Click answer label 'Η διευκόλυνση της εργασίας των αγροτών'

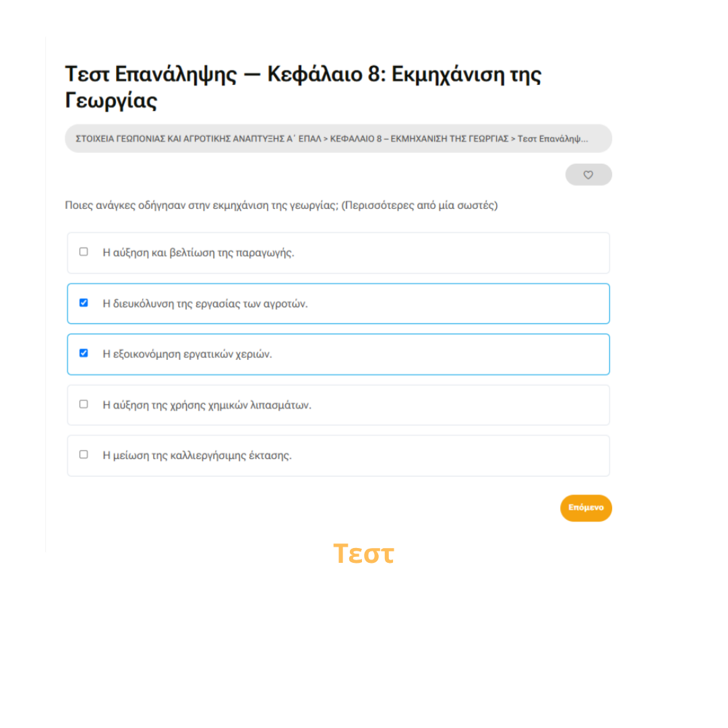coord(205,303)
